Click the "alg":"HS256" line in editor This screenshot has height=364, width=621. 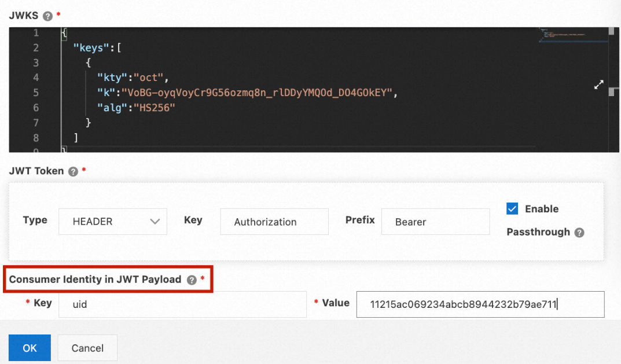136,108
